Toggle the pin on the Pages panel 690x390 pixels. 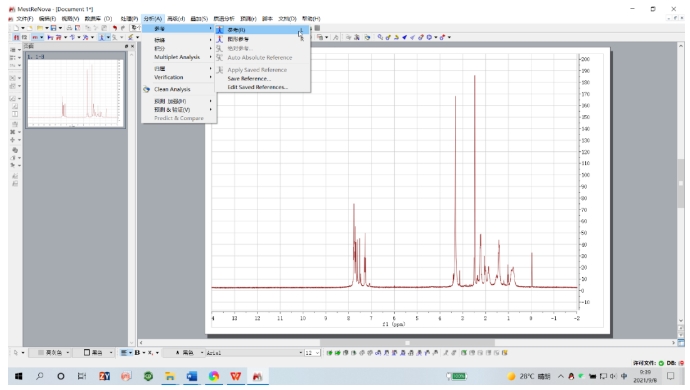click(126, 46)
